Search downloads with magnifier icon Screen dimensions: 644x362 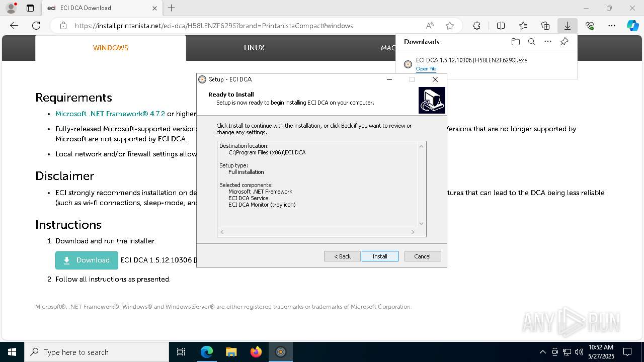(532, 42)
